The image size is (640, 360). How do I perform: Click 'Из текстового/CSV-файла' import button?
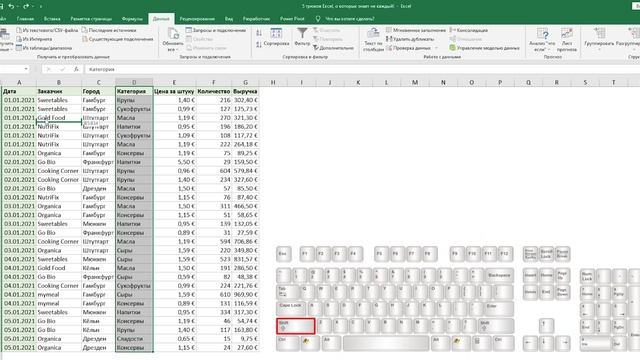click(47, 30)
